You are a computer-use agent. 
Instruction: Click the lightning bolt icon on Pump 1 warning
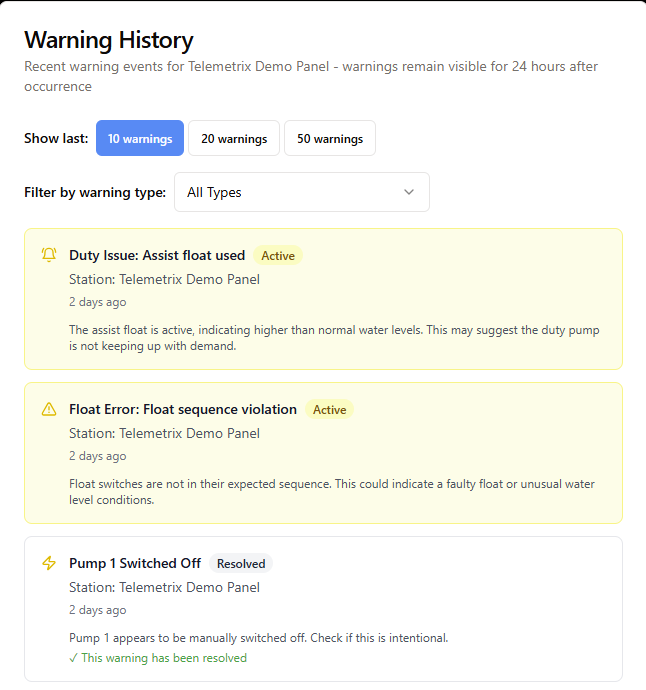pos(49,563)
